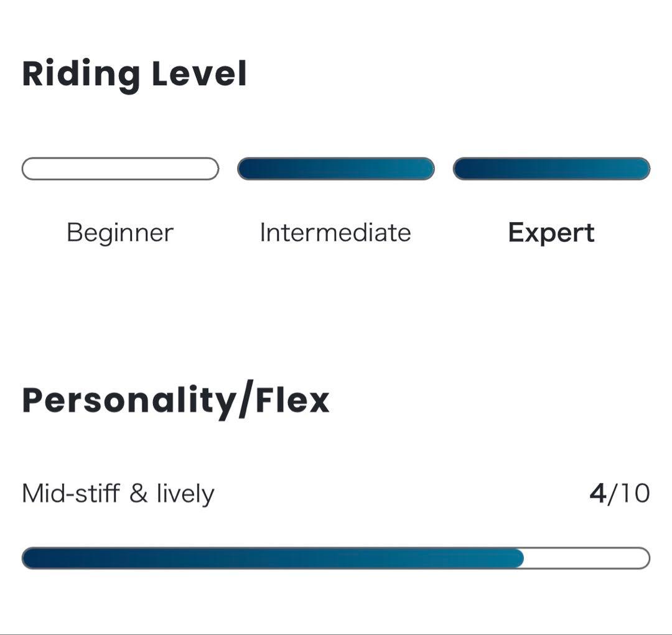
Task: Click the thin divider line at the bottom
Action: point(336,634)
